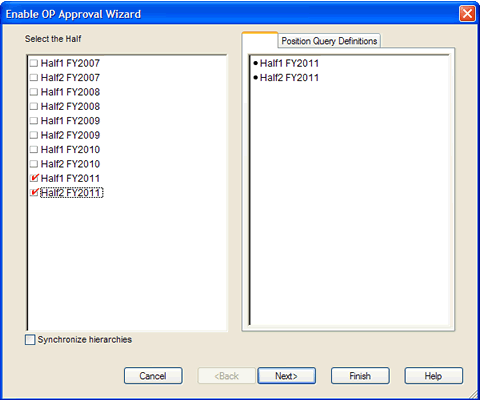Click the Half1 FY2008 label text

pyautogui.click(x=70, y=92)
